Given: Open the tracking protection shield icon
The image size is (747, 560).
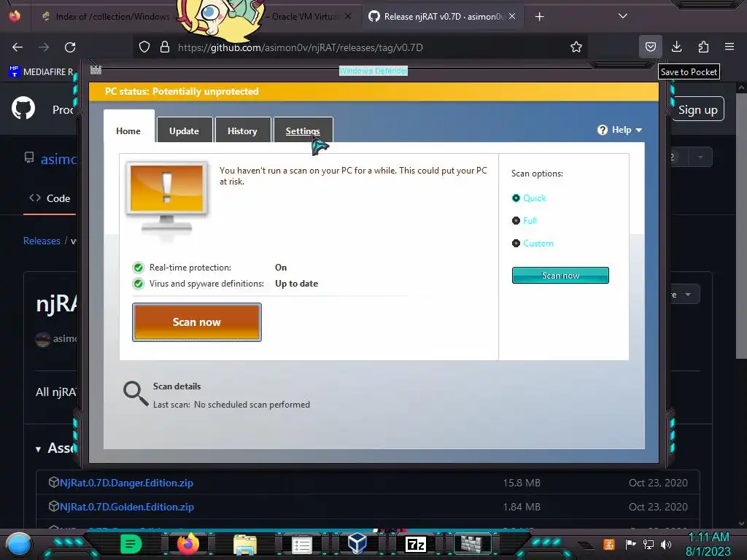Looking at the screenshot, I should [x=144, y=47].
